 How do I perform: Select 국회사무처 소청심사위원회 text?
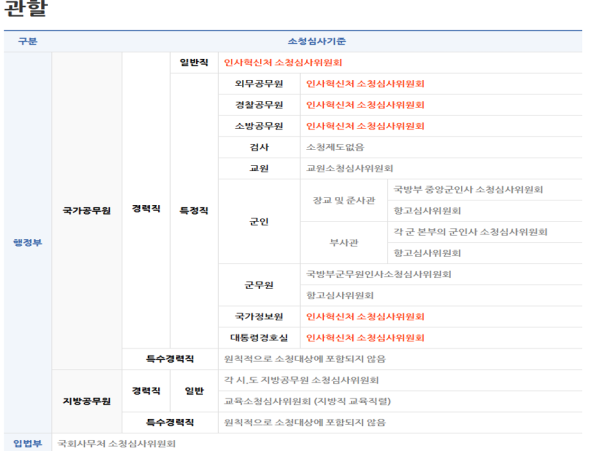point(117,443)
